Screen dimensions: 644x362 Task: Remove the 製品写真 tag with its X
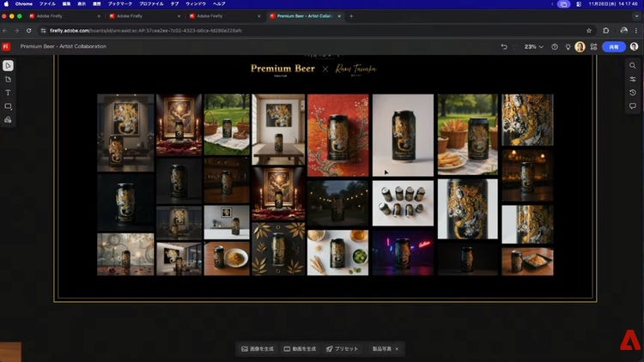[x=396, y=349]
